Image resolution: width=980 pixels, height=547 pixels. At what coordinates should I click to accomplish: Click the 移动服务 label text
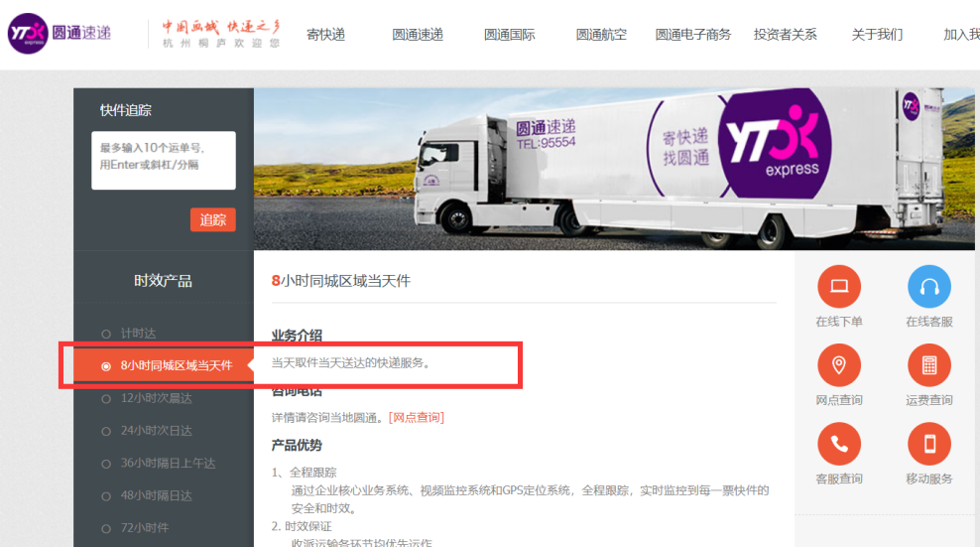point(929,479)
